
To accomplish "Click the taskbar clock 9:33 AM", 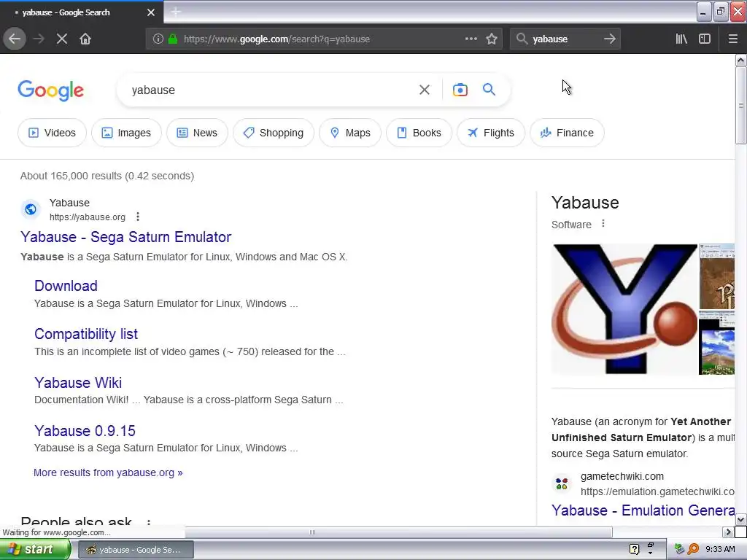I will (x=720, y=549).
